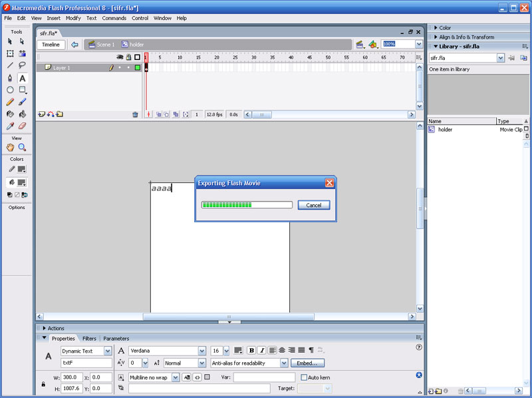Click the Insert Layer icon

41,114
